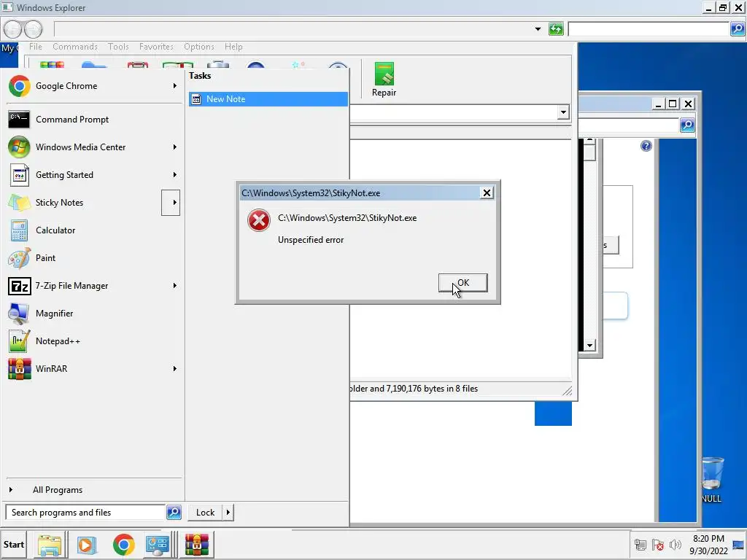This screenshot has width=747, height=560.
Task: Expand the WinRAR submenu arrow
Action: click(175, 368)
